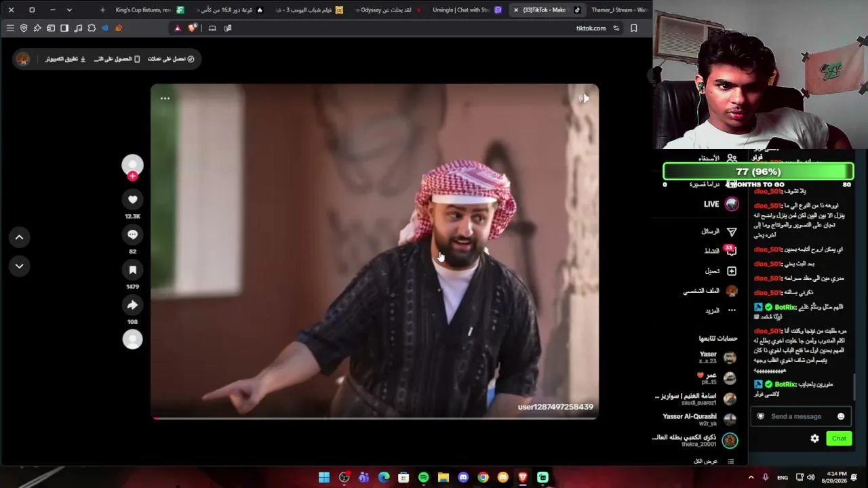Open followed account pk..t5
The width and height of the screenshot is (868, 488).
(x=717, y=378)
